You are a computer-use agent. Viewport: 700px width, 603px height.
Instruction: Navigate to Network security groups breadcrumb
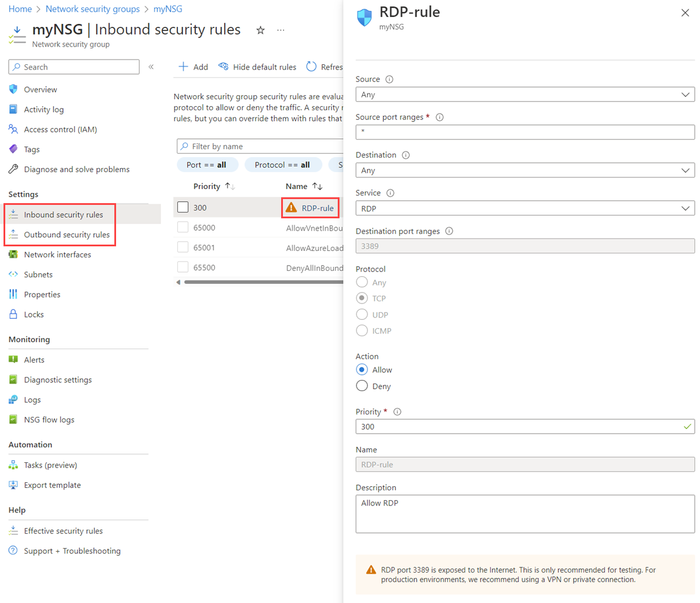92,9
